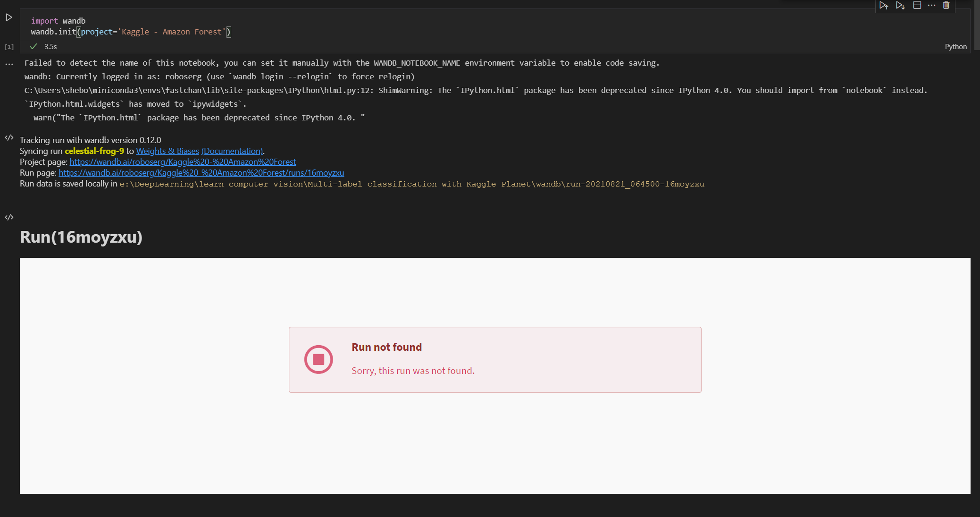Open the Weights & Biases link
The image size is (980, 517).
(x=167, y=151)
